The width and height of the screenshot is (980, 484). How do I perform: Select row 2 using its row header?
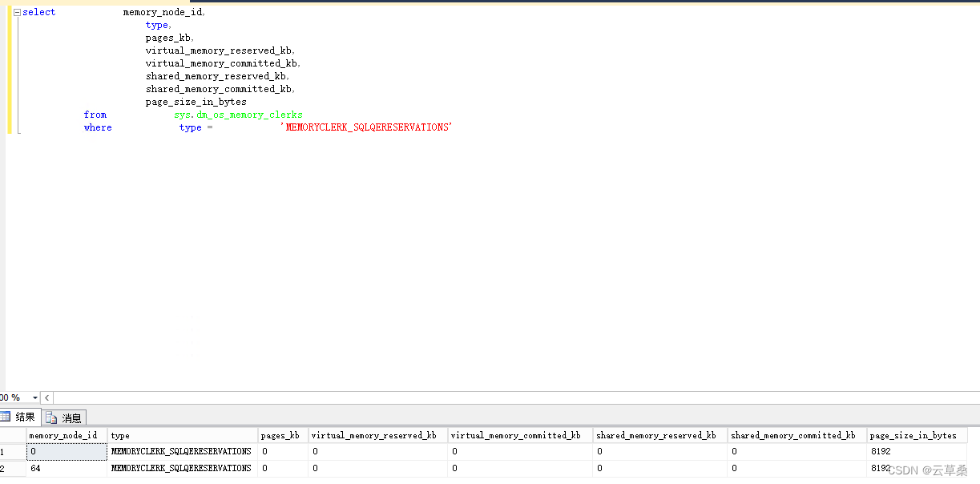coord(12,468)
